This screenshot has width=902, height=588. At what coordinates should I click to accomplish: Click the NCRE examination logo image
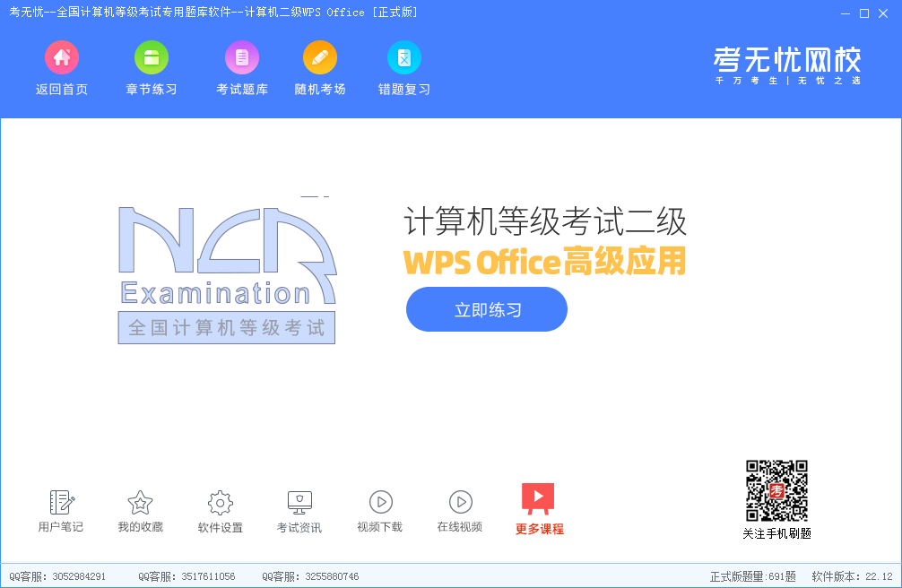[227, 274]
